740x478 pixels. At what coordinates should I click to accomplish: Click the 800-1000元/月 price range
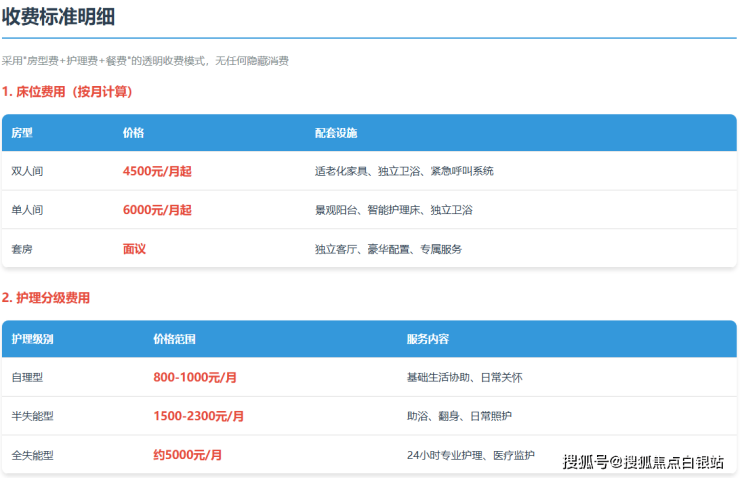pos(194,378)
